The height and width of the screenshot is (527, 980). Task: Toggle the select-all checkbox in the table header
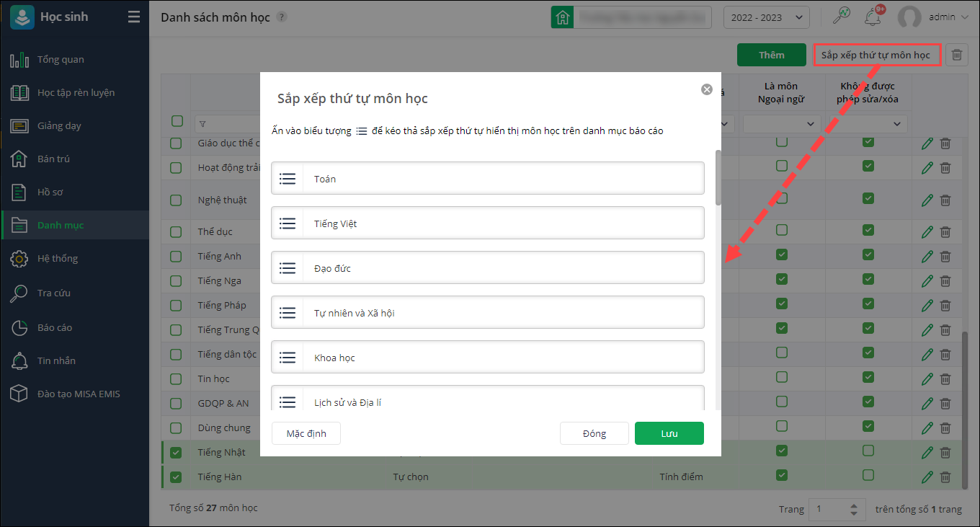pyautogui.click(x=177, y=121)
